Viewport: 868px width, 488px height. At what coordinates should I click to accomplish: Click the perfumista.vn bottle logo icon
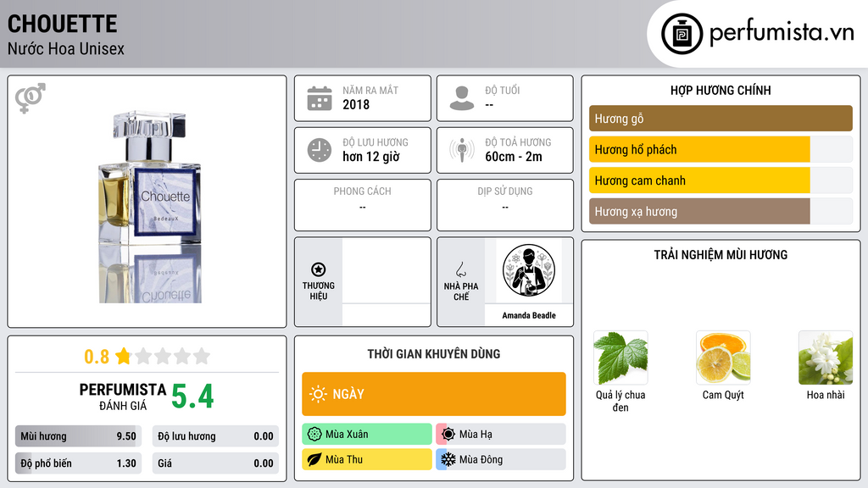pos(682,34)
